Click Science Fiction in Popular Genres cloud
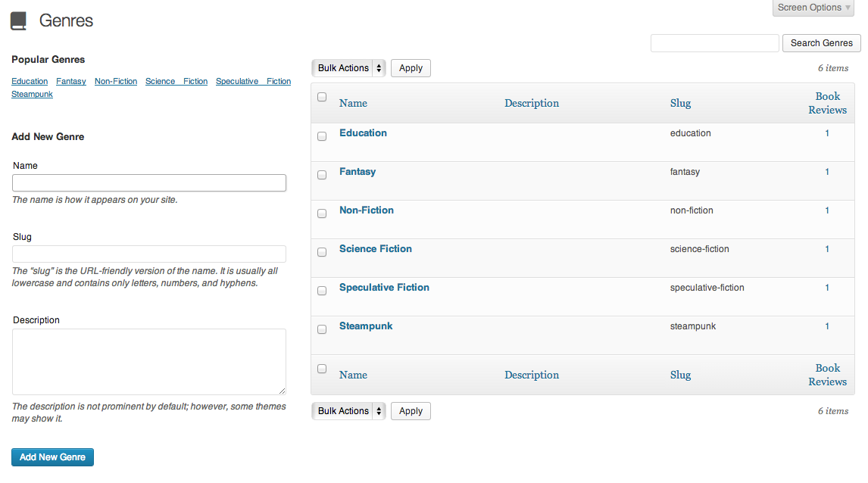This screenshot has width=868, height=483. click(x=176, y=81)
